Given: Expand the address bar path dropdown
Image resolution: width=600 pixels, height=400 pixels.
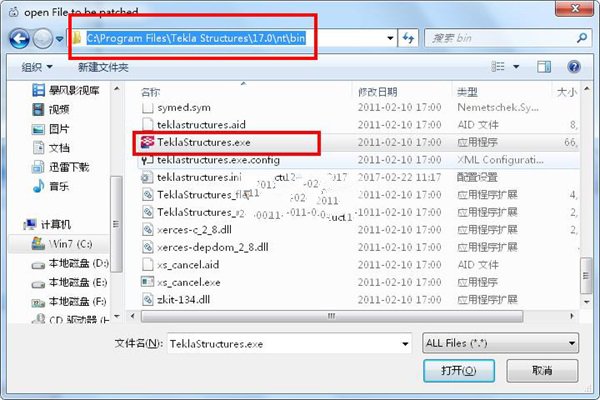Looking at the screenshot, I should 390,38.
